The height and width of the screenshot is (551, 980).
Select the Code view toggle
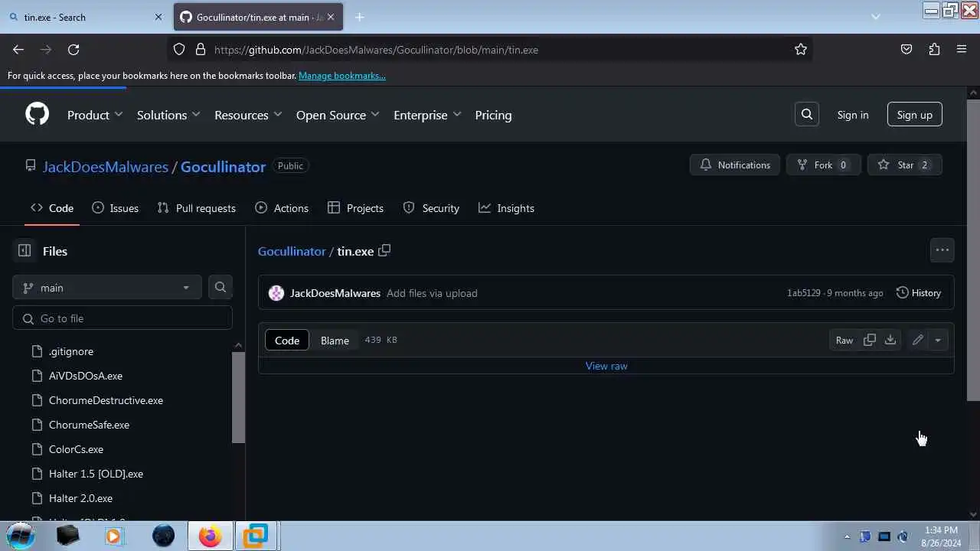point(287,341)
